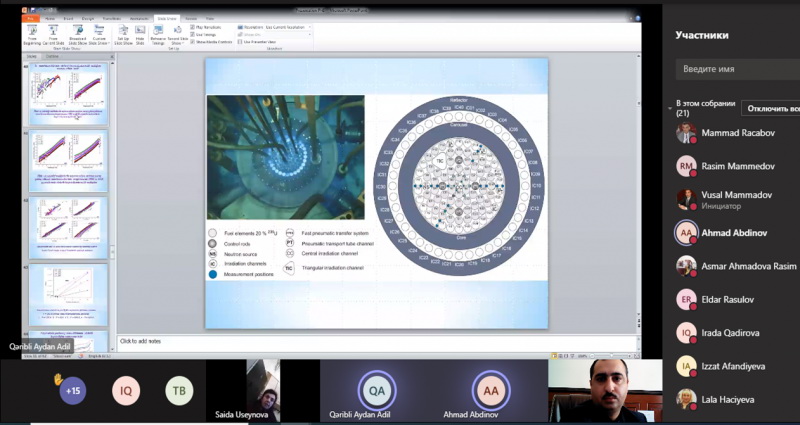Select the first slide thumbnail in panel
This screenshot has width=800, height=425.
coord(68,93)
